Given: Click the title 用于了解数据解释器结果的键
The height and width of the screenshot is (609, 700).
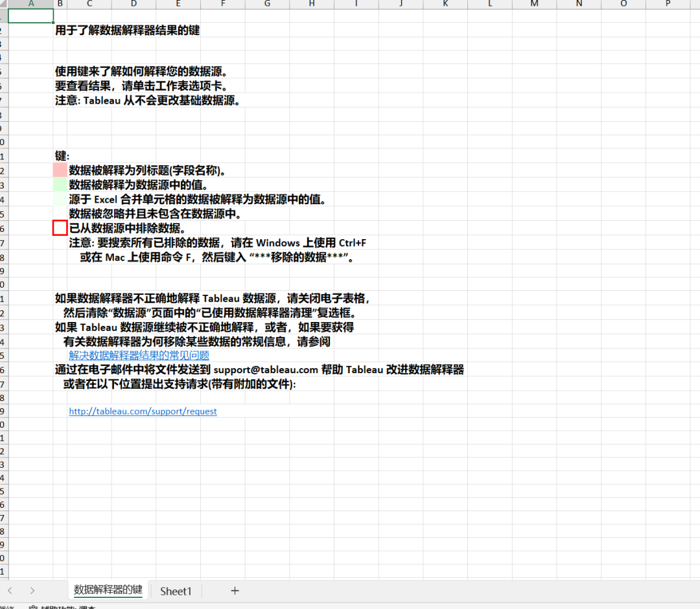Looking at the screenshot, I should [127, 30].
